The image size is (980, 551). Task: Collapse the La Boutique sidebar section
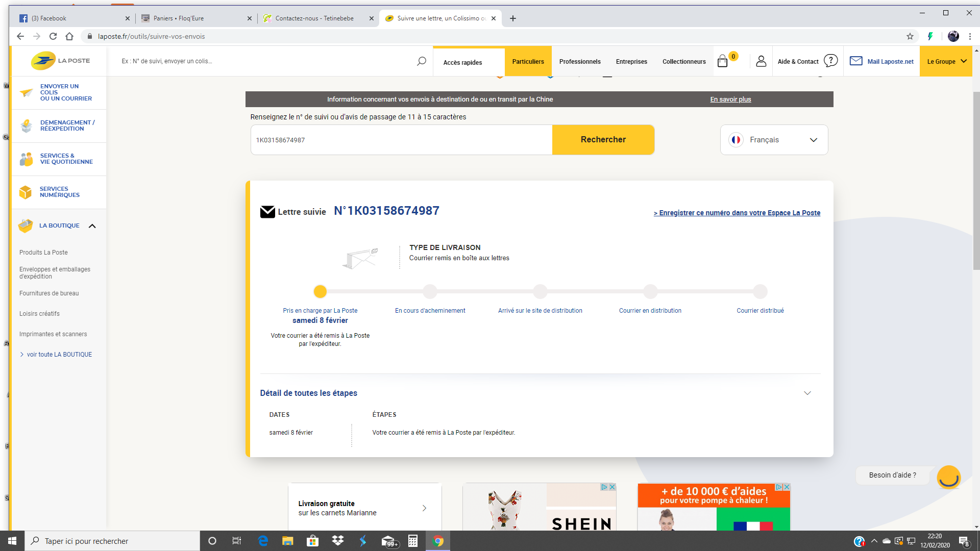pos(92,226)
